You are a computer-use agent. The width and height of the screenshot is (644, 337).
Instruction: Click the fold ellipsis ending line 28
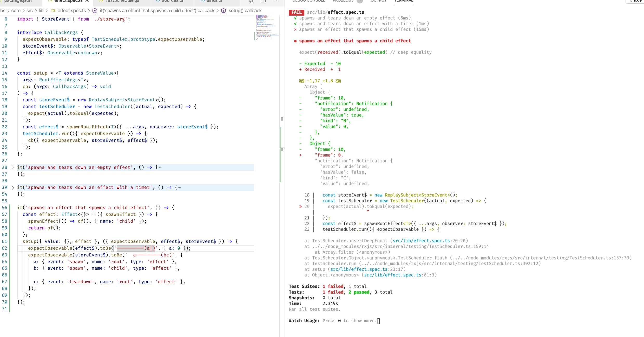pyautogui.click(x=160, y=168)
